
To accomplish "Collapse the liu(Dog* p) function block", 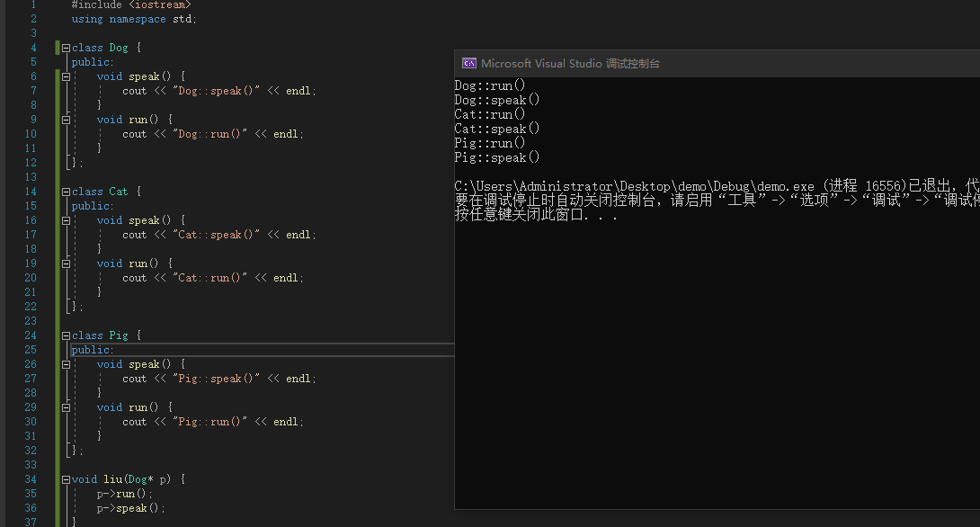I will 66,479.
